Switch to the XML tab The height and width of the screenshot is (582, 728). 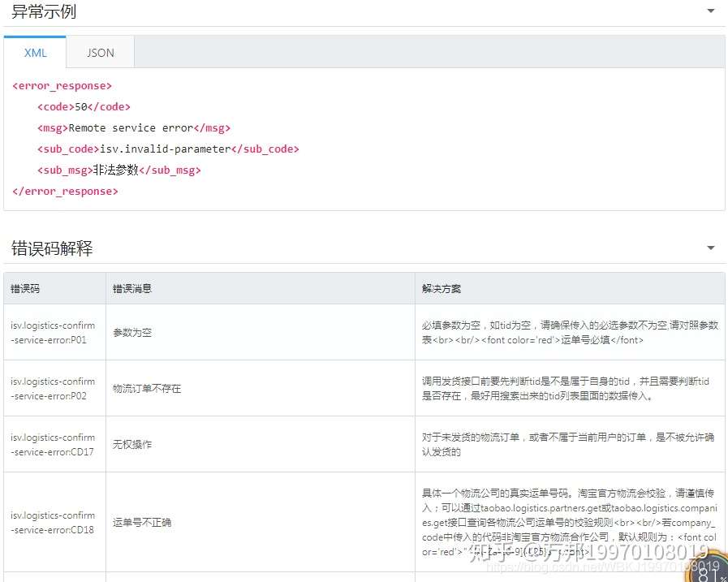[x=35, y=53]
